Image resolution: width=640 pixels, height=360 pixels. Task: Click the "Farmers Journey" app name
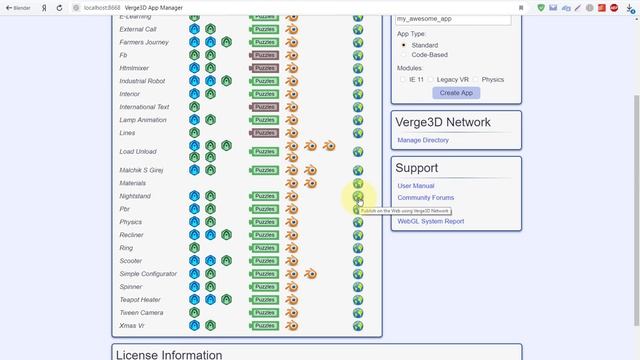144,42
